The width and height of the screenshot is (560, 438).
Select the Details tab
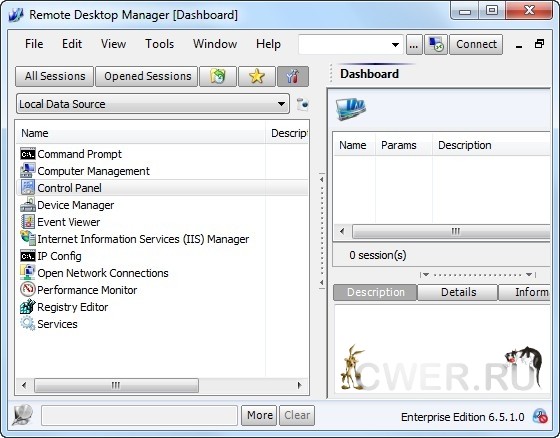pyautogui.click(x=458, y=292)
